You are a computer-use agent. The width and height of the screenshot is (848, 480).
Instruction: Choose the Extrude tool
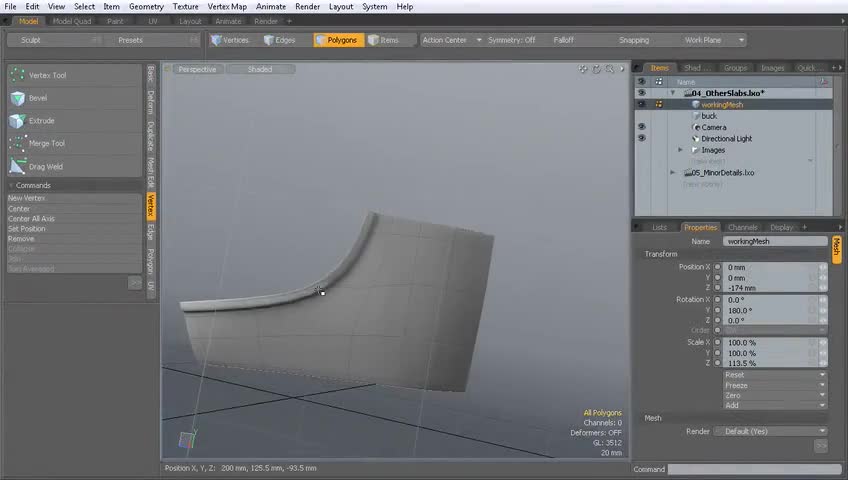pos(41,121)
